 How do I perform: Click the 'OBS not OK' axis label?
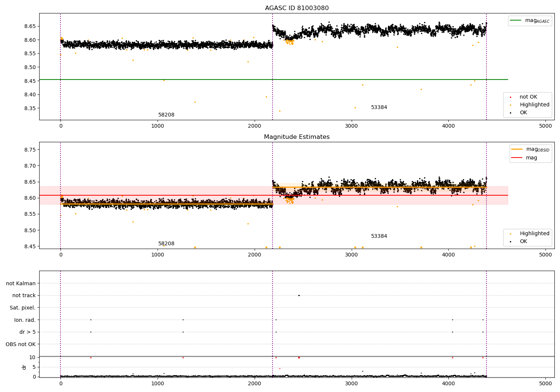21,345
